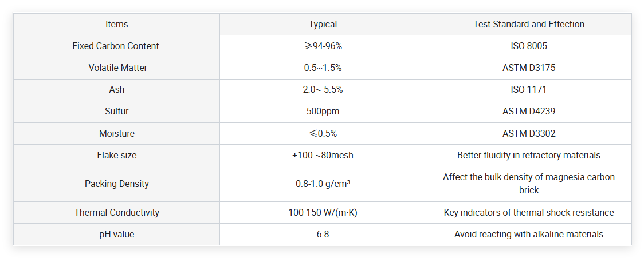Screen dimensions: 644x258
Task: Click the Thermal Conductivity row label
Action: coord(116,212)
